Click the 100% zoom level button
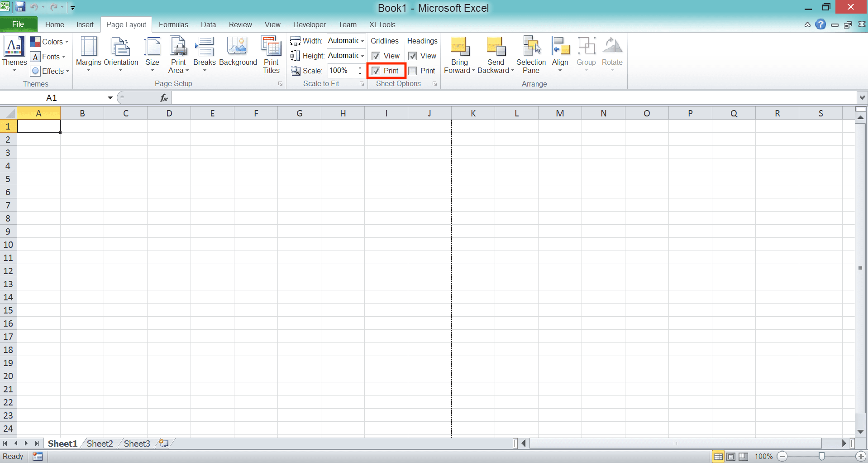This screenshot has height=463, width=868. 763,457
